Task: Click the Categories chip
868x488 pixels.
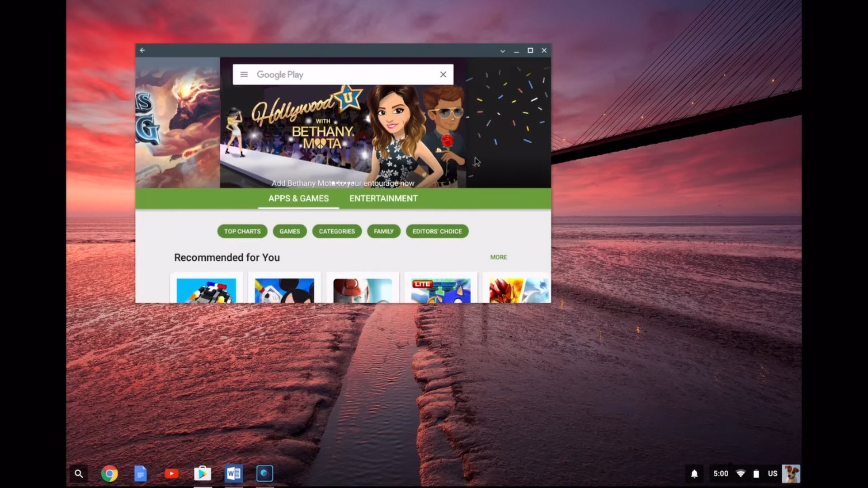Action: [337, 231]
